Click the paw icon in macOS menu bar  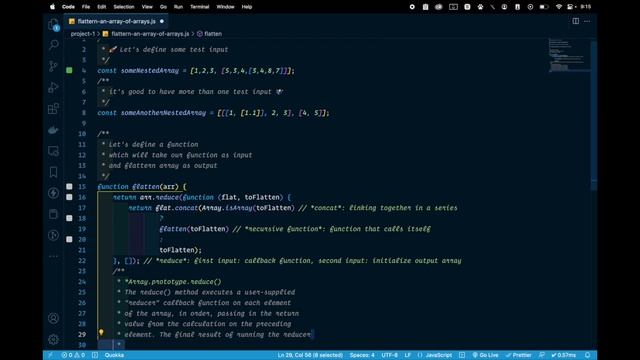(x=480, y=7)
